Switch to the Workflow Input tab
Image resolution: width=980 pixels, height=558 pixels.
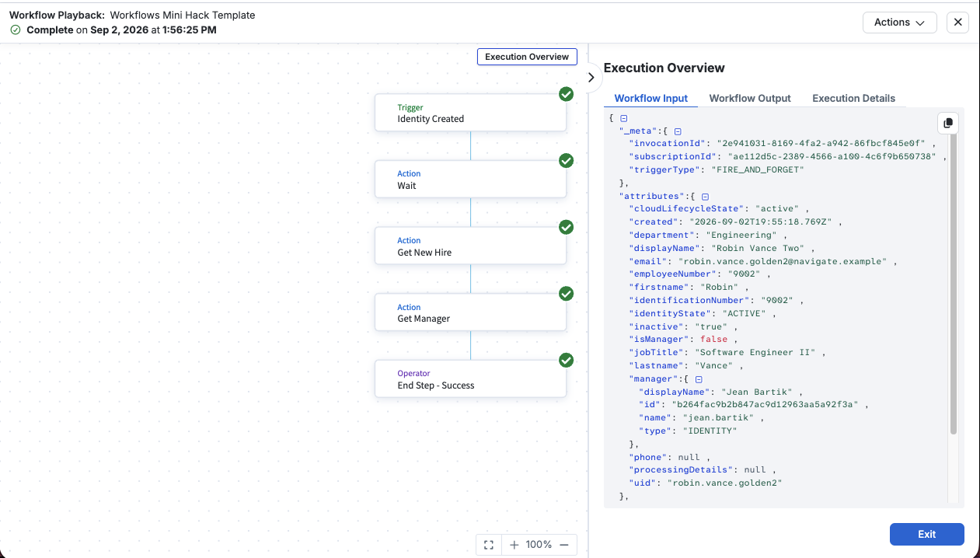(651, 99)
